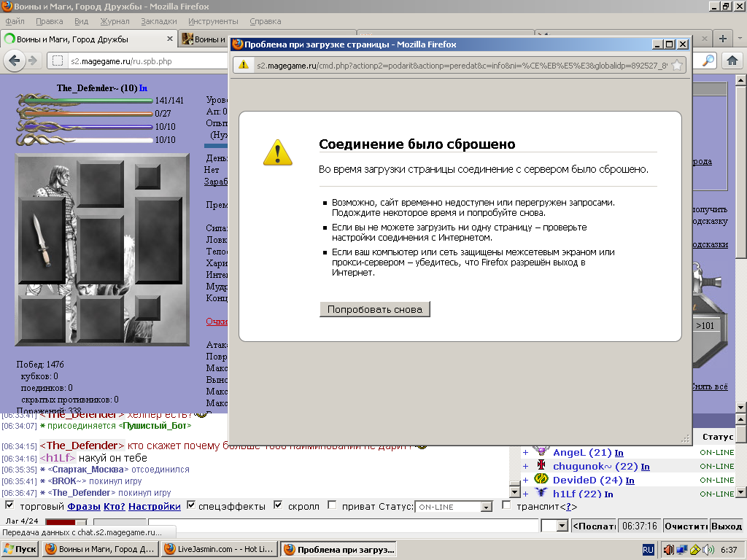The image size is (747, 560).
Task: Open the Правка menu
Action: (x=49, y=21)
